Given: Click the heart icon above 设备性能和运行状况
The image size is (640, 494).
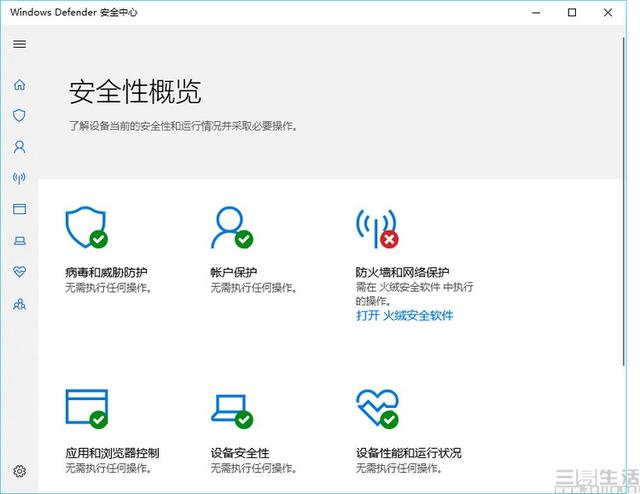Looking at the screenshot, I should 377,409.
